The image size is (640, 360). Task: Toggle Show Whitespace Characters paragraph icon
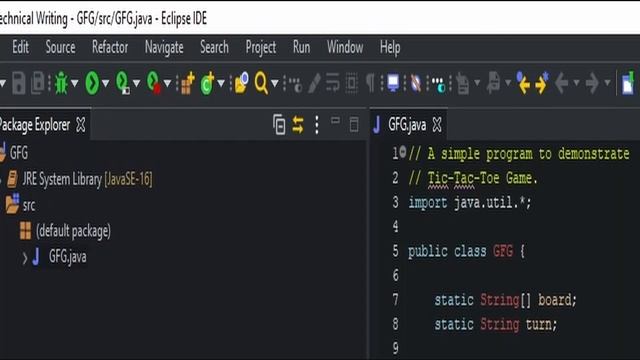tap(370, 83)
